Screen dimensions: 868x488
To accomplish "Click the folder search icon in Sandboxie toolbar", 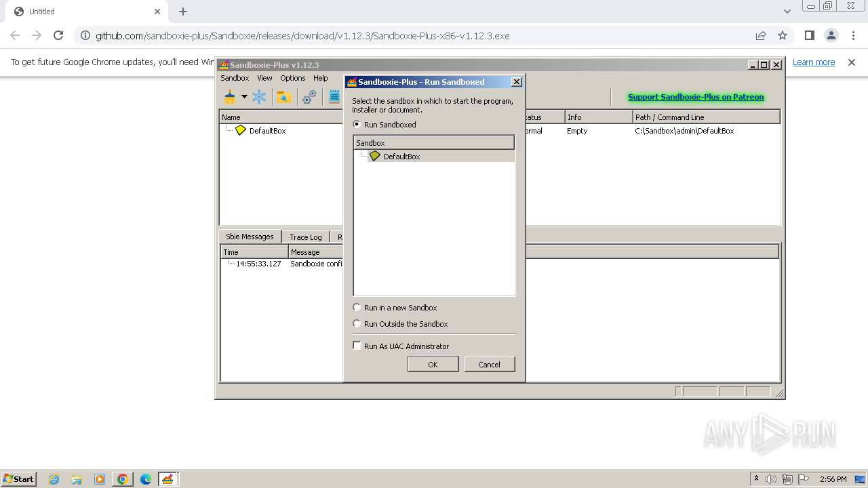I will coord(283,97).
